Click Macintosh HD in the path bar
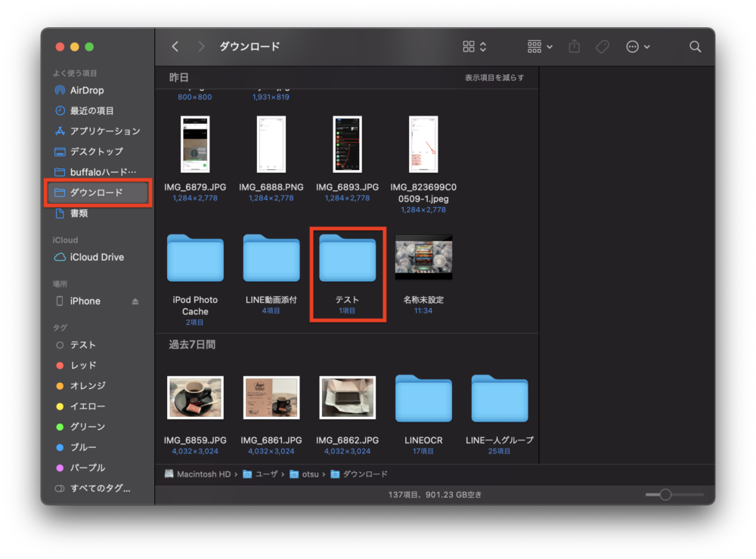 197,474
